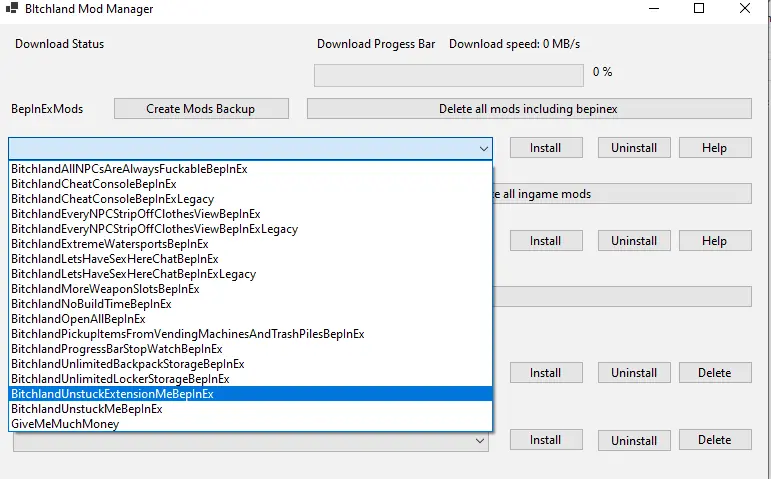Choose BitchlandUnstuckMeBepInEx from the list
771x479 pixels.
click(250, 409)
